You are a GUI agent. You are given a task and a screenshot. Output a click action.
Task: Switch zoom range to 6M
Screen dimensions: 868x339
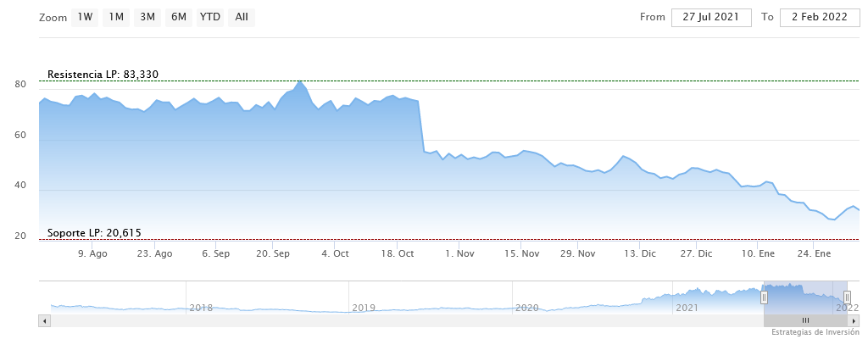(x=178, y=18)
